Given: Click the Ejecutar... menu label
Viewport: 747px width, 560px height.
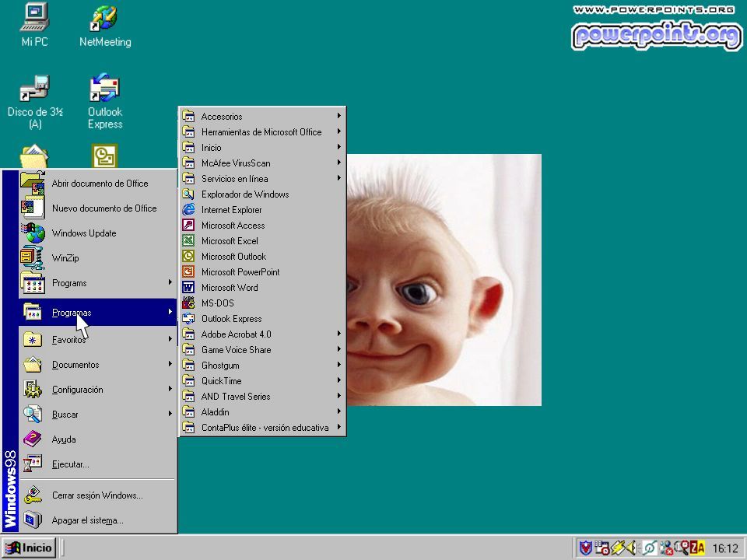Looking at the screenshot, I should point(71,464).
